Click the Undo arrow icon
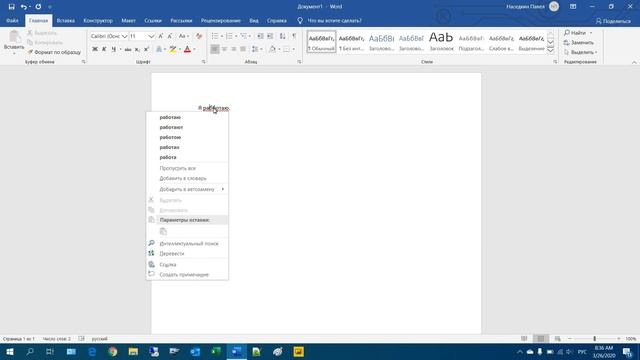Viewport: 640px width, 360px height. [x=23, y=7]
